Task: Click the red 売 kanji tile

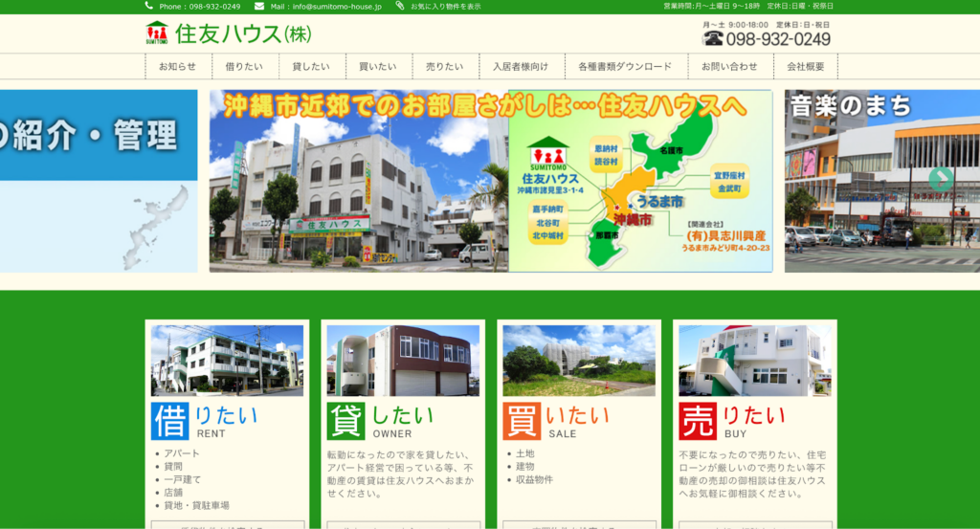Action: tap(698, 421)
